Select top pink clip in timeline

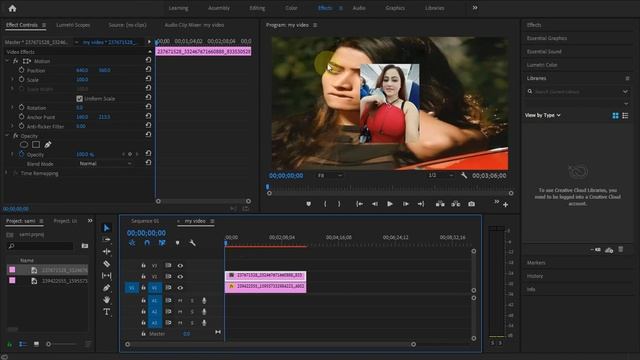pyautogui.click(x=265, y=276)
